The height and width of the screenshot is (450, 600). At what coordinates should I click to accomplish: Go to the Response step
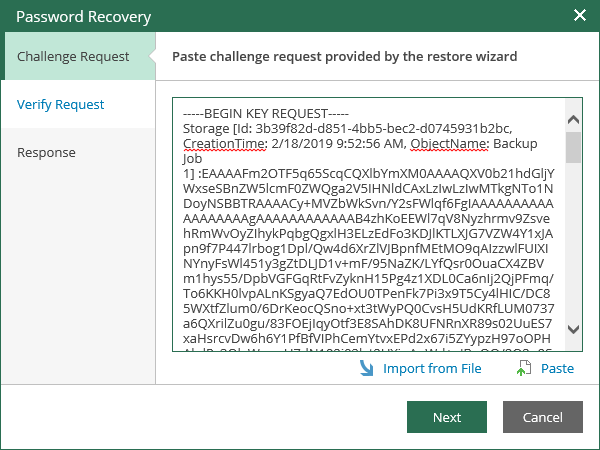coord(46,152)
